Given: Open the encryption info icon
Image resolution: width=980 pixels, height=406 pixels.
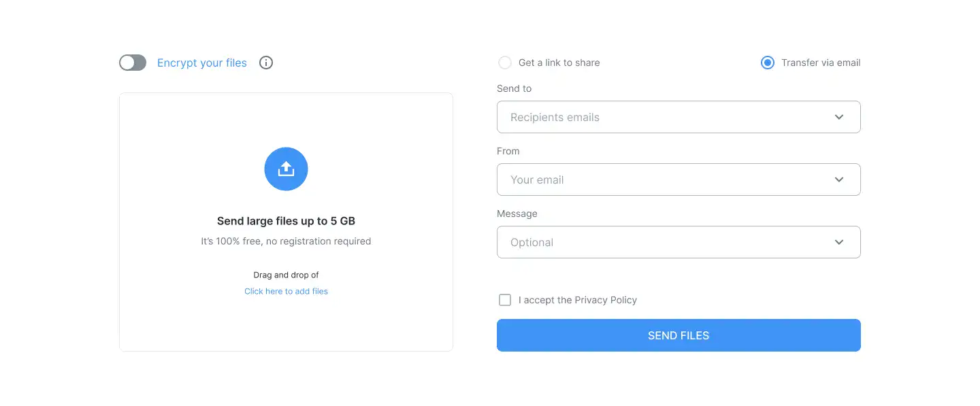Looking at the screenshot, I should coord(266,63).
